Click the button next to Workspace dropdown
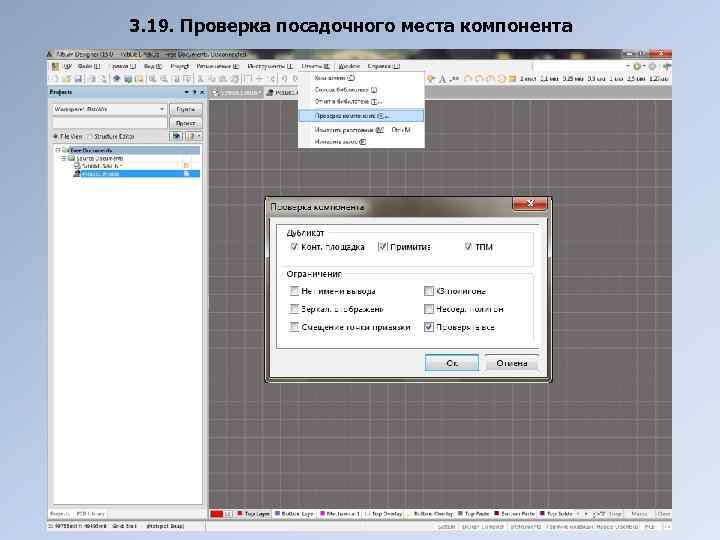720x540 pixels. [x=186, y=109]
